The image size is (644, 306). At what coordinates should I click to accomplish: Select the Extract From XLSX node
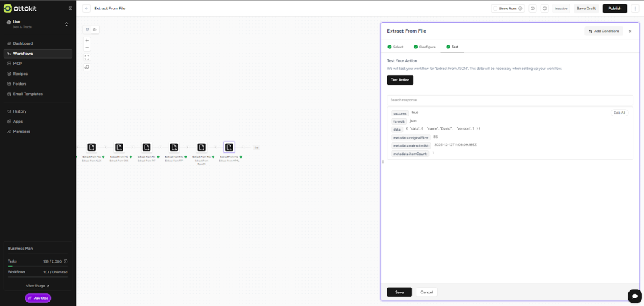click(x=92, y=147)
